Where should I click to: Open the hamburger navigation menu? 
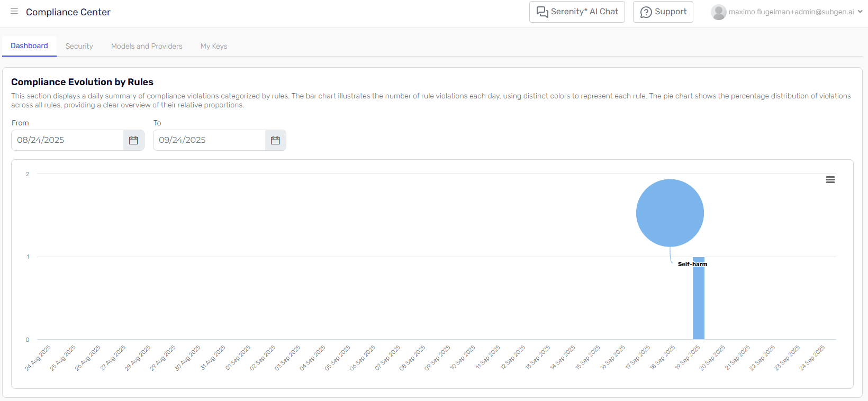click(x=14, y=11)
